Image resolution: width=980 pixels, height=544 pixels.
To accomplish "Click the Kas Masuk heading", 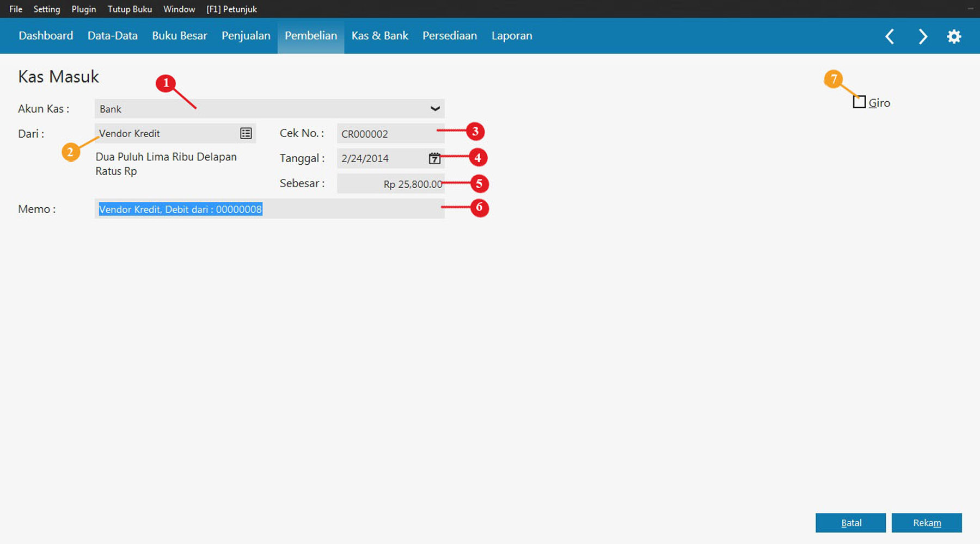I will 59,77.
